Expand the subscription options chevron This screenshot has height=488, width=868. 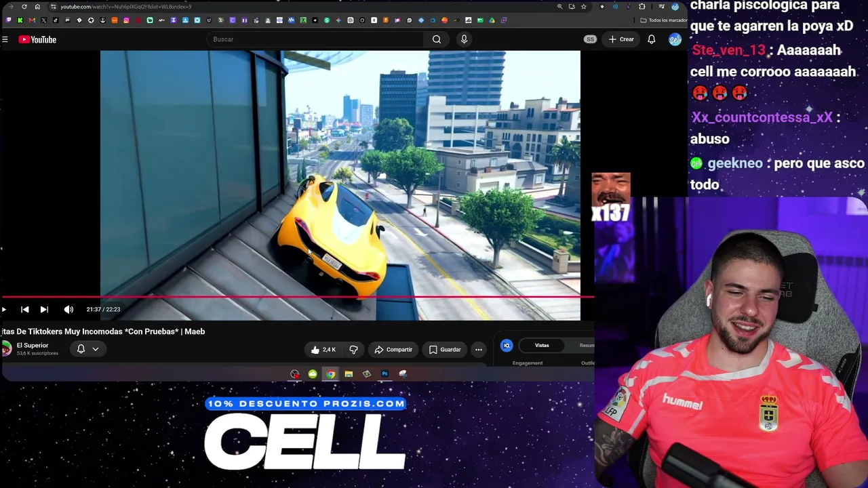point(96,349)
